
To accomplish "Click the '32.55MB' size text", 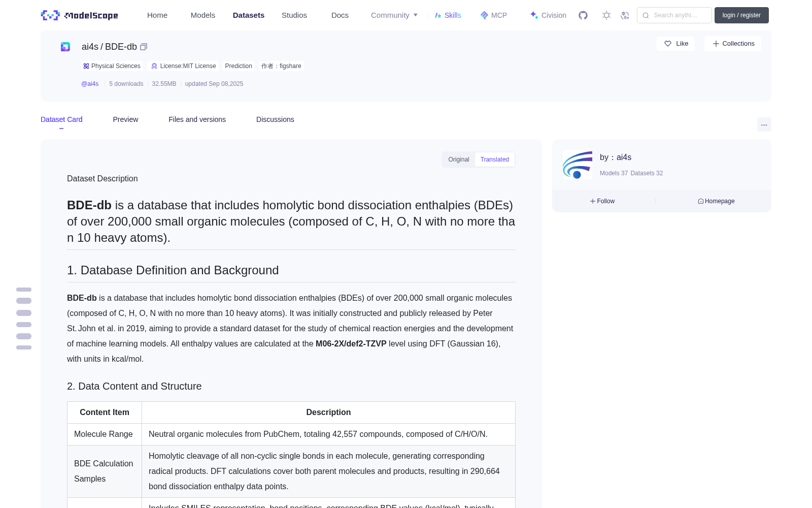I will coord(164,84).
